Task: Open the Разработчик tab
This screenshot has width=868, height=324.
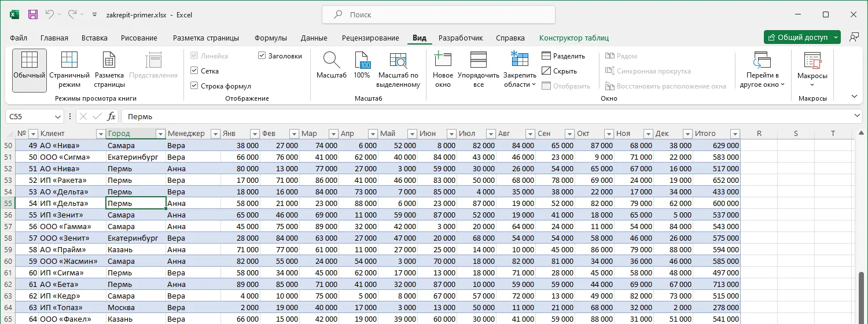Action: 461,38
